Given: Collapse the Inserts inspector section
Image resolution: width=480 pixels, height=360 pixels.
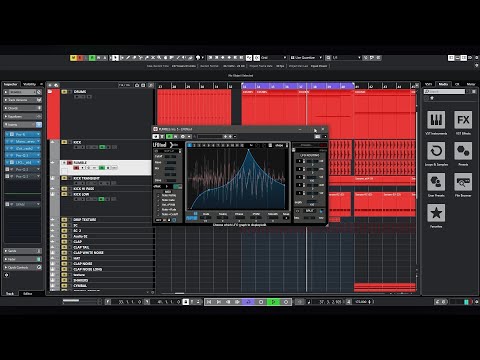Looking at the screenshot, I should (x=23, y=125).
